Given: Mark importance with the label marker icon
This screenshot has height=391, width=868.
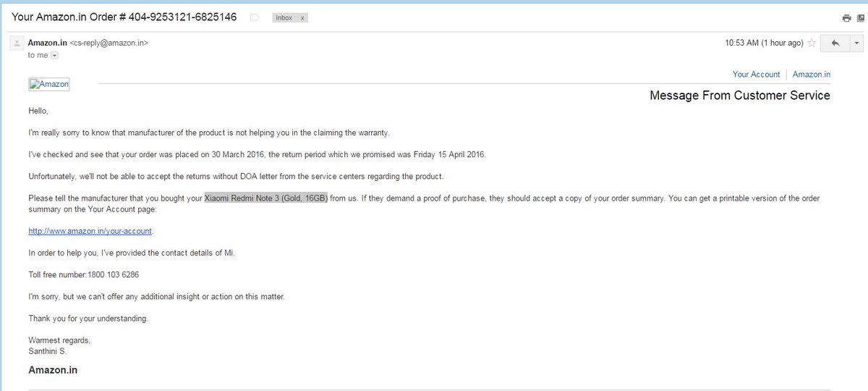Looking at the screenshot, I should coord(254,17).
